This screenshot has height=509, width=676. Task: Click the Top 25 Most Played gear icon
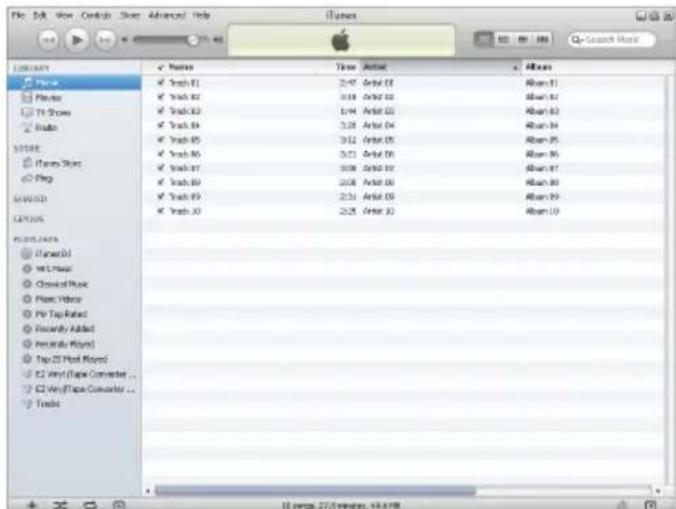click(x=27, y=359)
